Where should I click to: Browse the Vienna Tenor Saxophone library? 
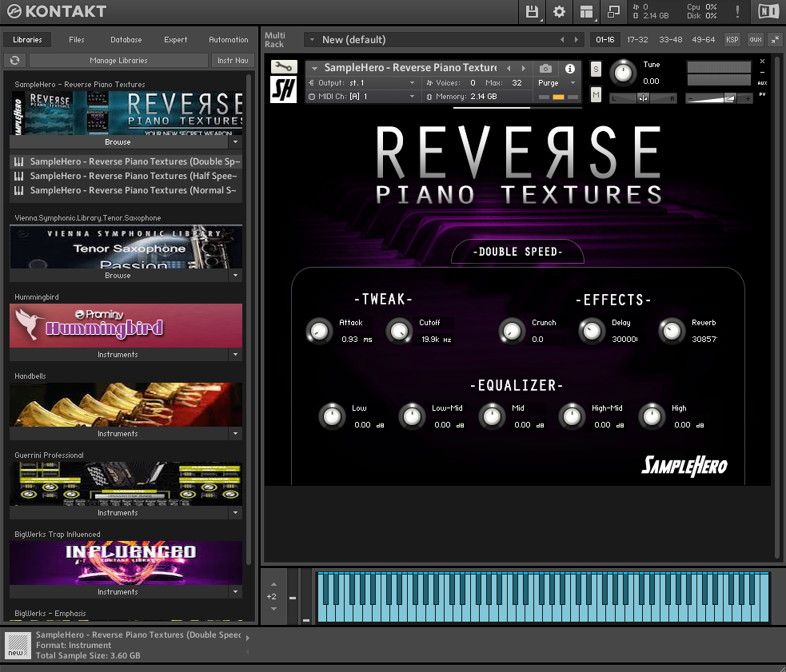[118, 275]
